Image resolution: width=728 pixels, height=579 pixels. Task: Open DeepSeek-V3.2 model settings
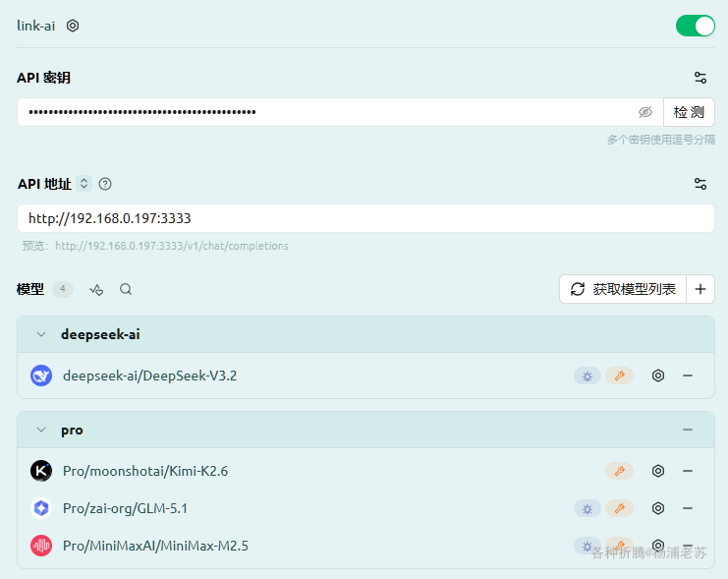click(658, 376)
